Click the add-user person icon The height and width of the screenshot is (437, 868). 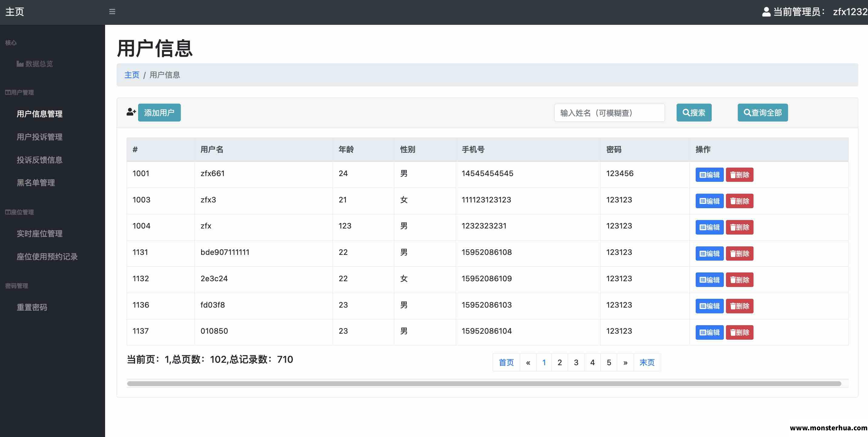(131, 112)
